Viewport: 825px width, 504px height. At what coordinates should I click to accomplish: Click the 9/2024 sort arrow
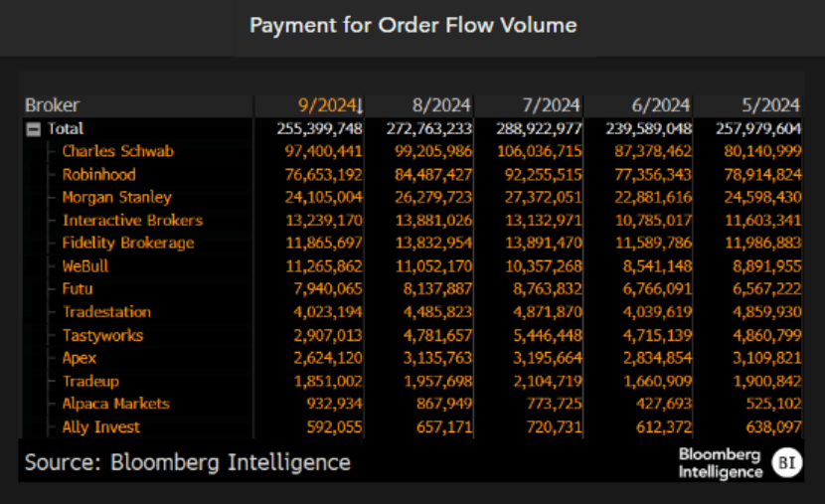point(360,106)
